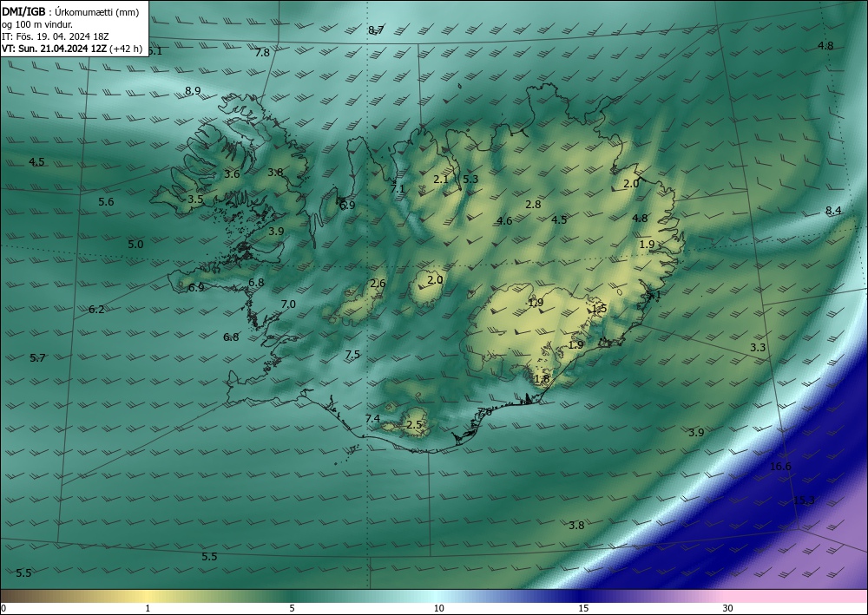Select the 5 label on the color scale
Screen dimensions: 868x615
(292, 609)
